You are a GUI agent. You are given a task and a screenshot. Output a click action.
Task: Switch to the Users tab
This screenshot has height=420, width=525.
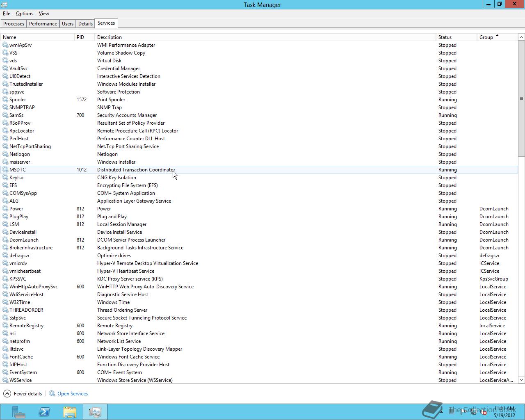click(68, 24)
